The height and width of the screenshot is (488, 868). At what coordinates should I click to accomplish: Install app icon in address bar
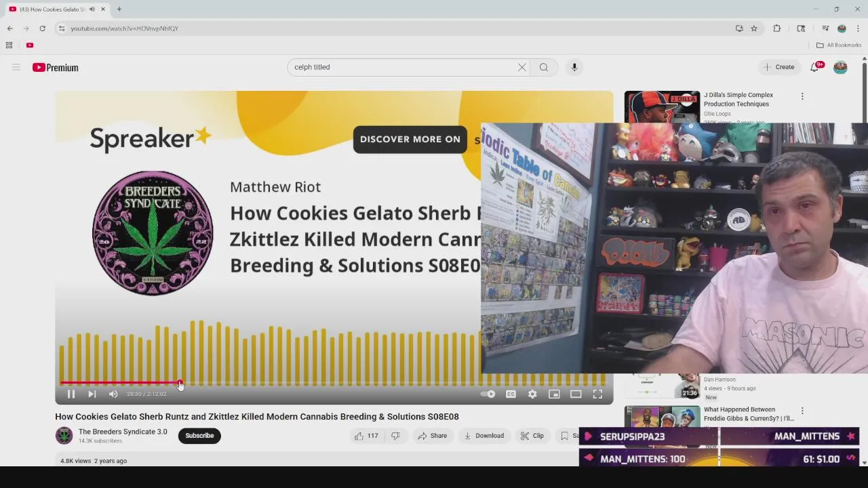tap(739, 28)
